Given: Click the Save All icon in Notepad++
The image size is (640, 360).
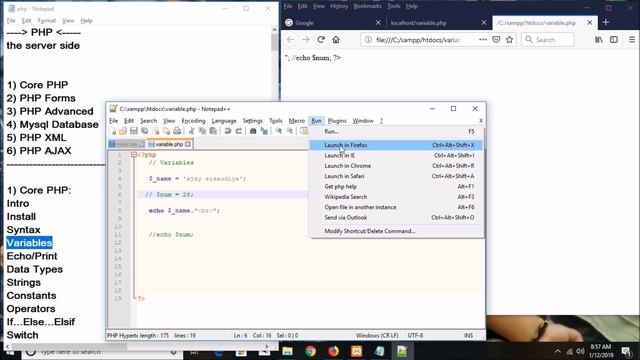Looking at the screenshot, I should [x=144, y=131].
